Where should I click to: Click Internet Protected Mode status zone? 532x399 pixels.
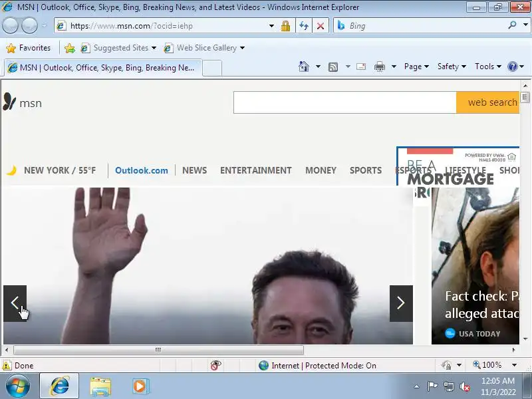coord(318,365)
